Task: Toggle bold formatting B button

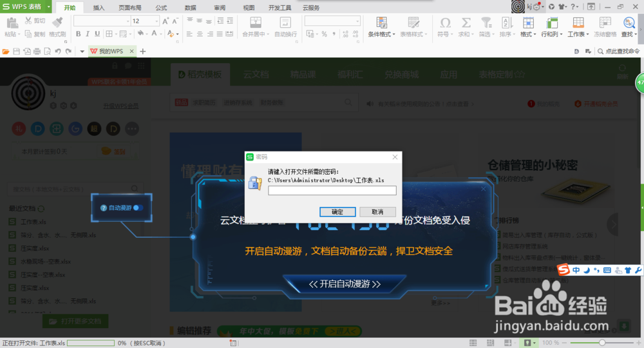Action: pyautogui.click(x=78, y=34)
